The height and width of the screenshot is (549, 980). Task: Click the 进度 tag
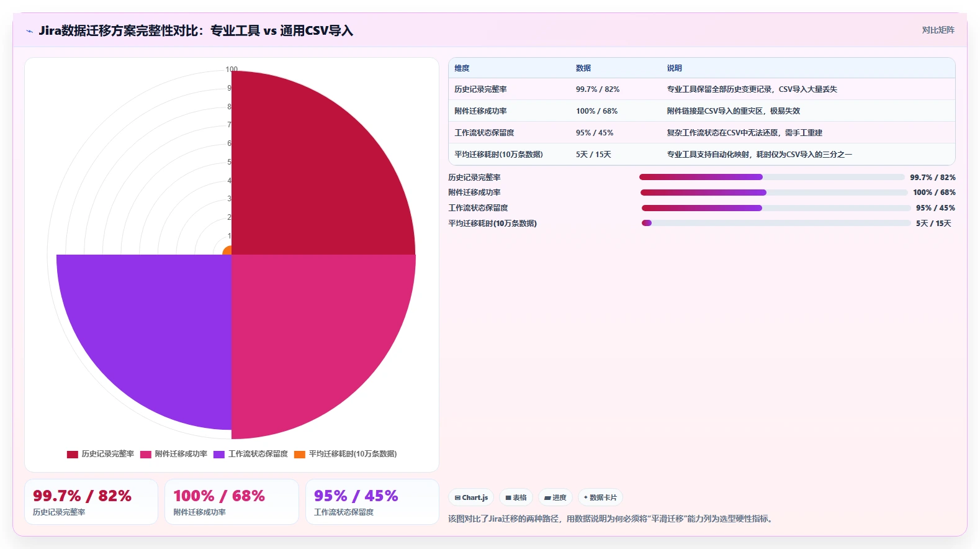555,497
